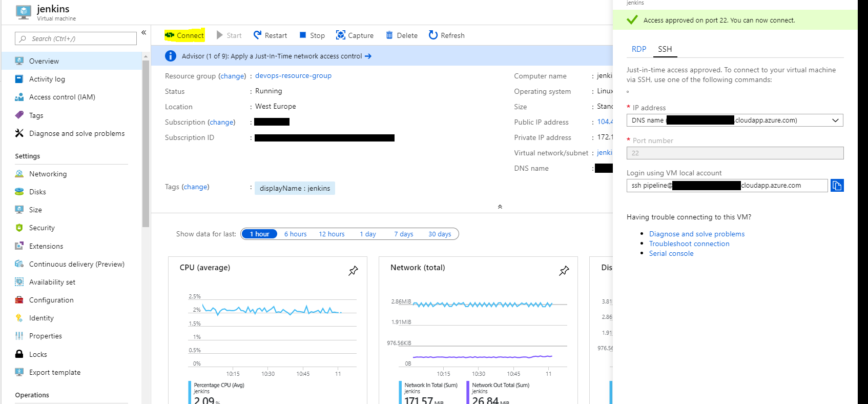868x404 pixels.
Task: Pin the CPU (average) chart
Action: pyautogui.click(x=353, y=271)
